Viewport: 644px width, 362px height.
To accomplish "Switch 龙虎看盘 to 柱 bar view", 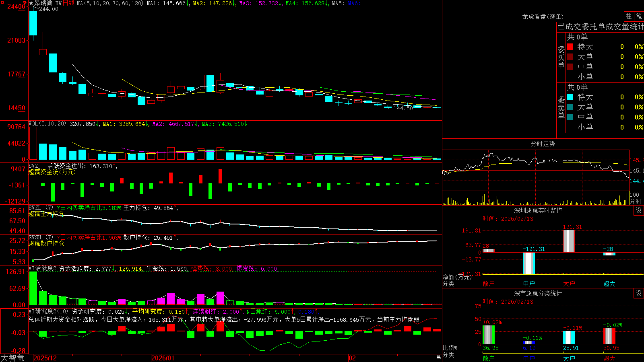I will coord(629,16).
